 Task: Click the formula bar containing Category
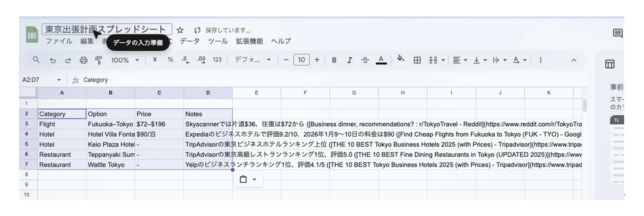tap(332, 80)
